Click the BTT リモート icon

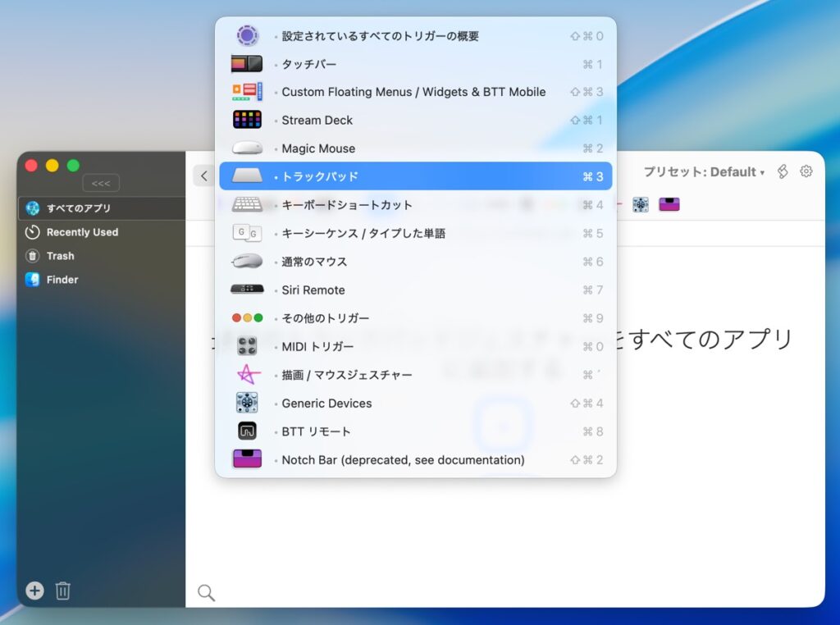click(247, 431)
